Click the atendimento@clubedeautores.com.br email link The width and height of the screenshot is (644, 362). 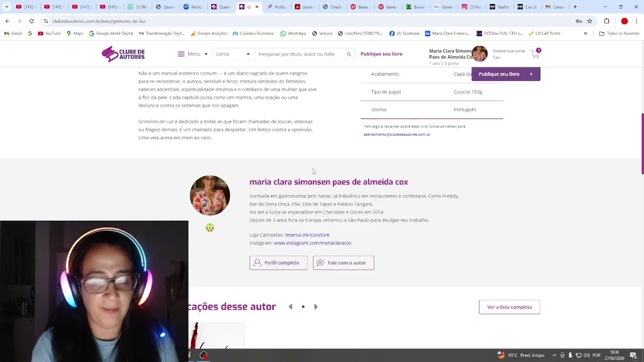[397, 135]
